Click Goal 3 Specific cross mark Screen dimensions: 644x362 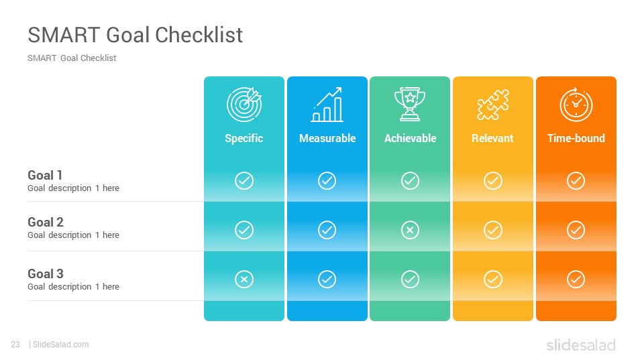[x=244, y=279]
